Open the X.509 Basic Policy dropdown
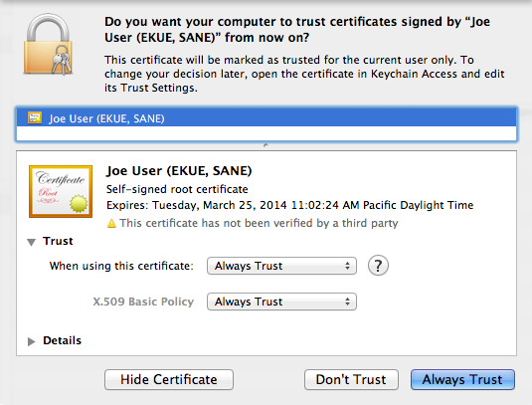Viewport: 532px width, 405px height. 281,302
